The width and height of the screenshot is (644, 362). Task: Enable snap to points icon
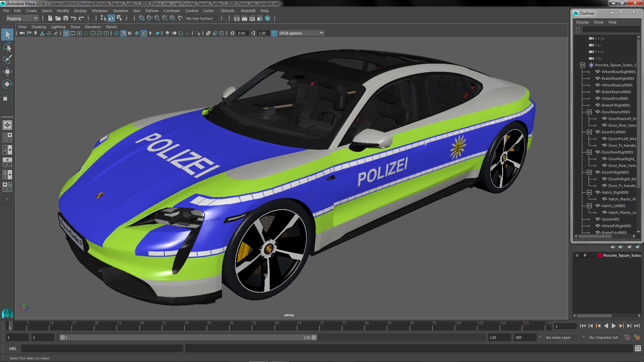click(x=157, y=18)
